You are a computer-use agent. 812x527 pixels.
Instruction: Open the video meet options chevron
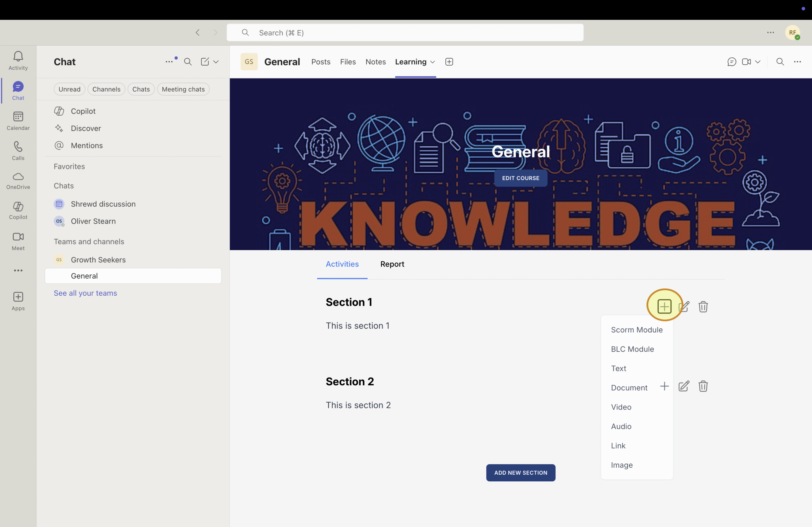[758, 62]
